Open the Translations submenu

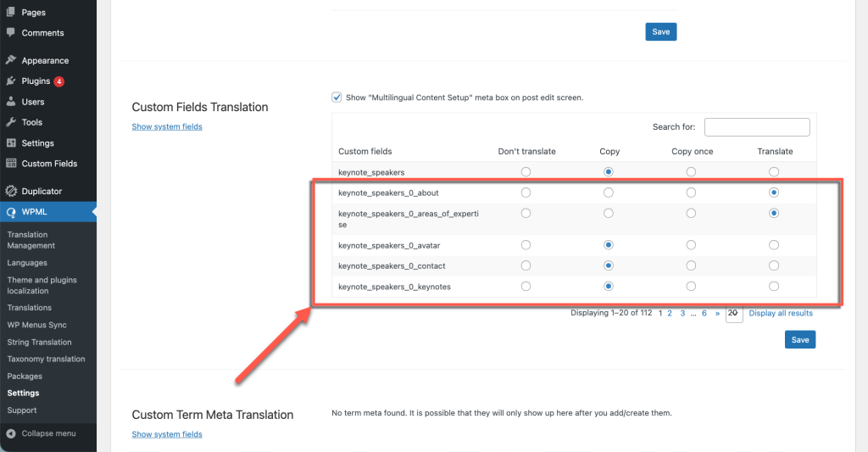(x=30, y=308)
